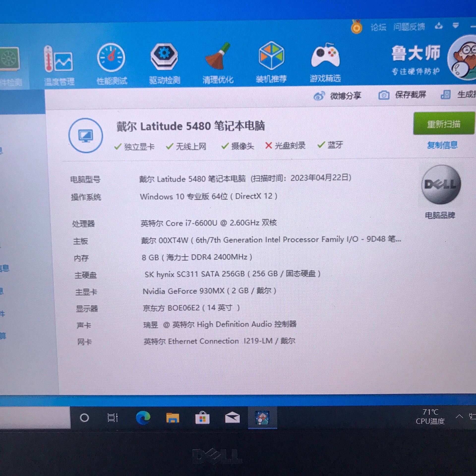Expand the system tray hidden icons arrow
Viewport: 476px width, 476px height.
(459, 416)
